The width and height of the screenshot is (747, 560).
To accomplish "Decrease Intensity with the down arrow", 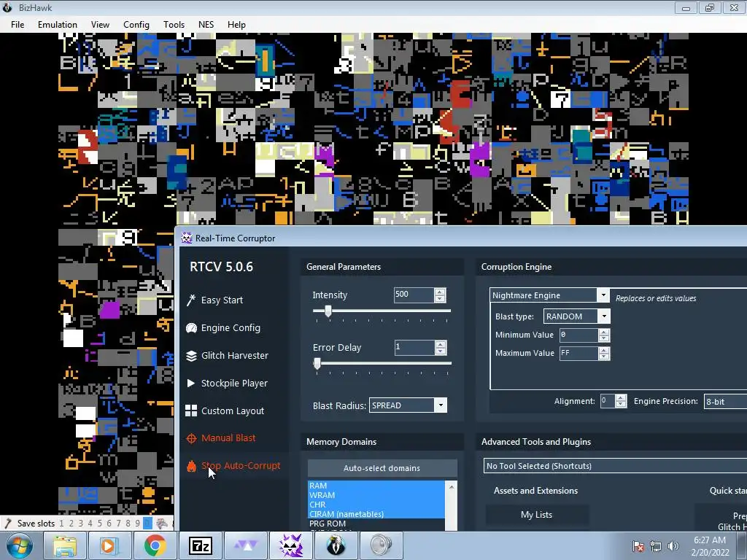I will tap(440, 298).
